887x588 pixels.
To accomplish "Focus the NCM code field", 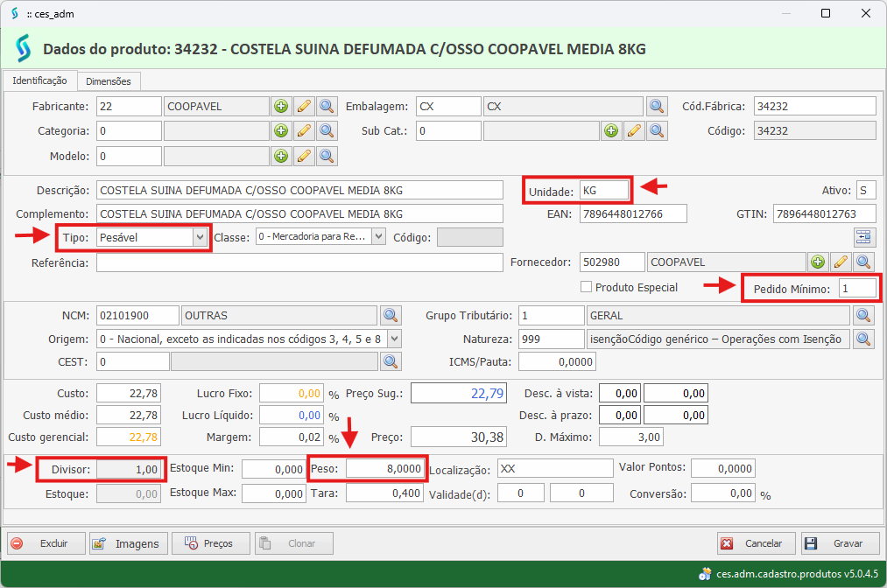I will coord(137,315).
